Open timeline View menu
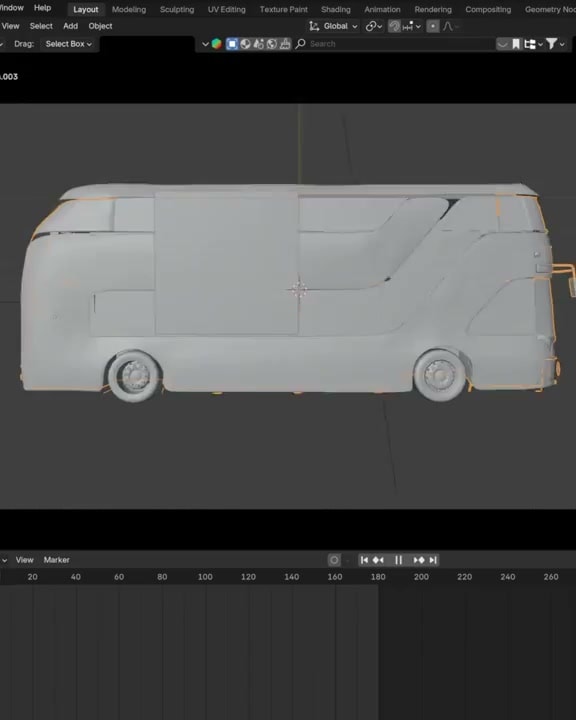This screenshot has height=720, width=576. point(24,560)
